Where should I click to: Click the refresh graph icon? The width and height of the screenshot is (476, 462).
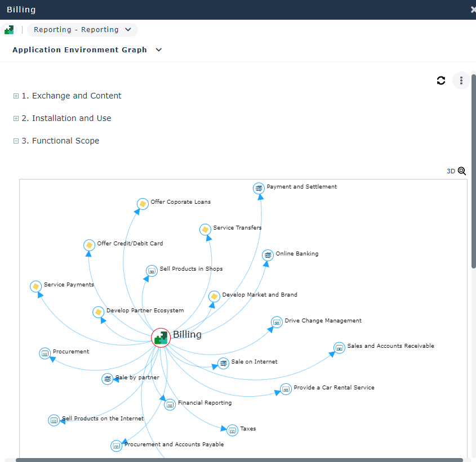pos(441,80)
